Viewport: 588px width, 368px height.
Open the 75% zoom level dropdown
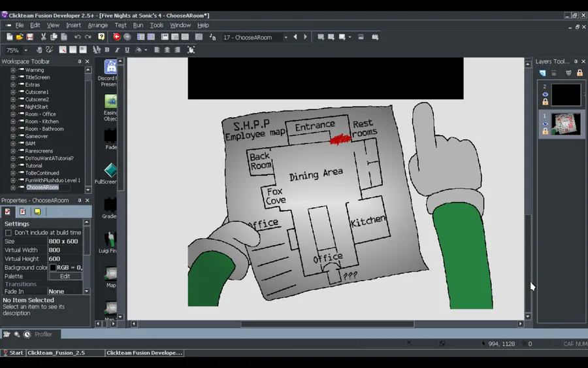25,50
